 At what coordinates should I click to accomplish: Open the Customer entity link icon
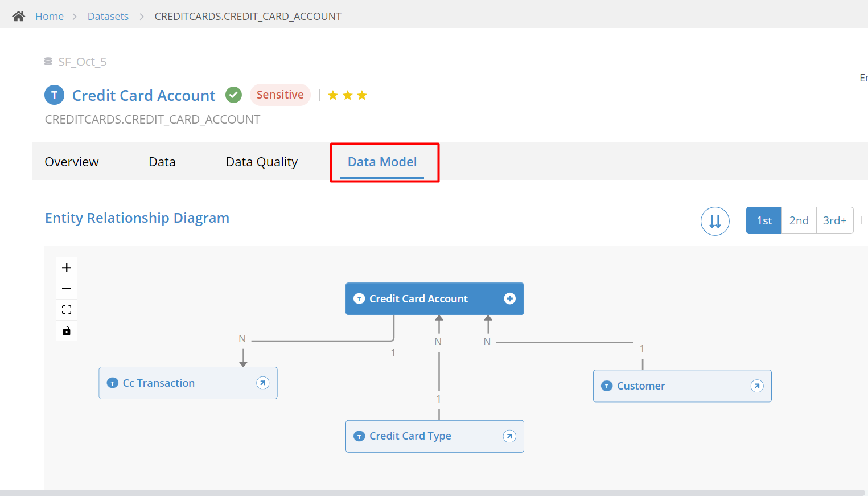click(x=757, y=386)
